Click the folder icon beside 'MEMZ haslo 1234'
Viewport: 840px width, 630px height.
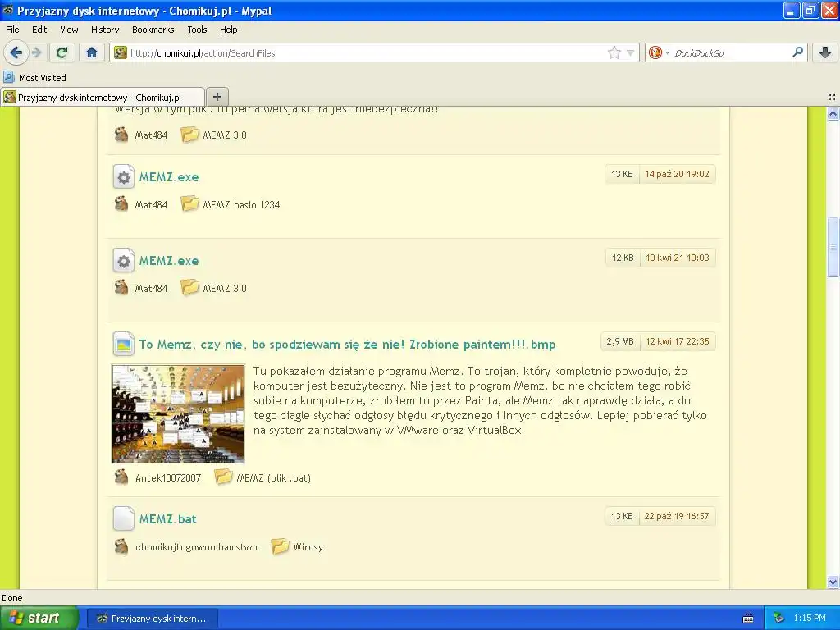coord(189,204)
